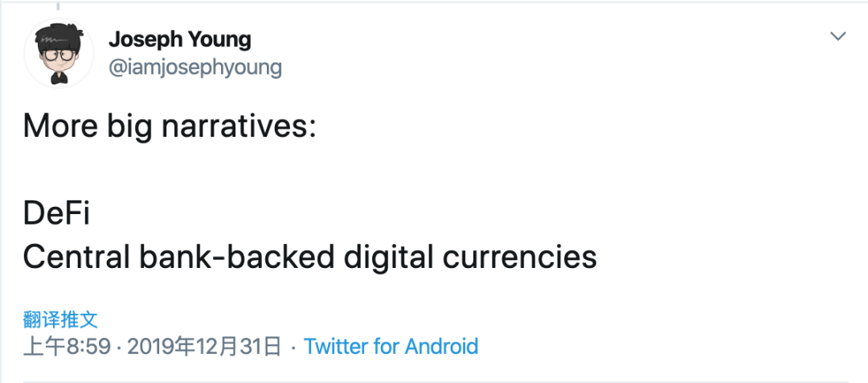Image resolution: width=868 pixels, height=383 pixels.
Task: Click the word "Central" in the tweet
Action: coord(74,257)
